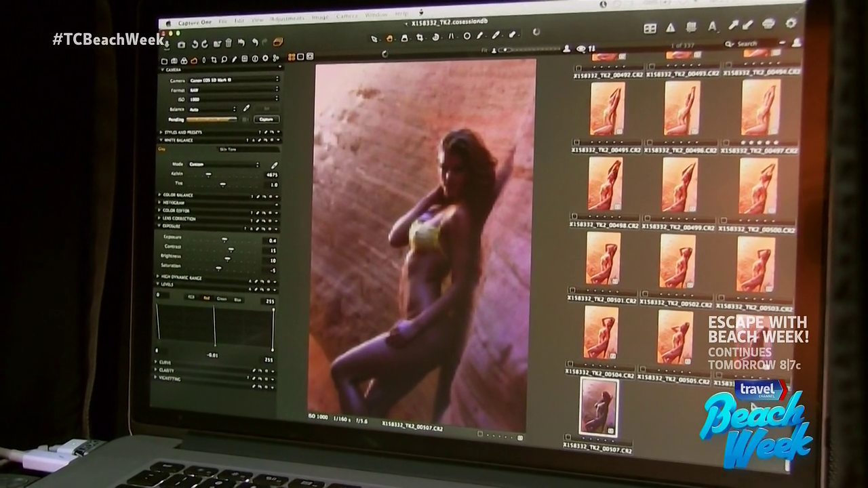The width and height of the screenshot is (868, 488).
Task: Tick the checkbox under thumbnail X158332_TK2_00492.CR2
Action: (x=578, y=68)
